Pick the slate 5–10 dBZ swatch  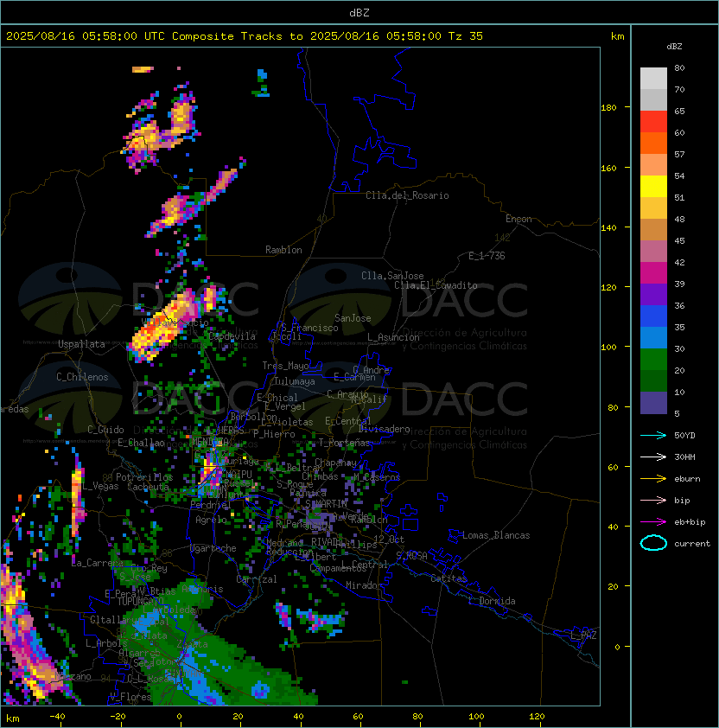[x=653, y=403]
